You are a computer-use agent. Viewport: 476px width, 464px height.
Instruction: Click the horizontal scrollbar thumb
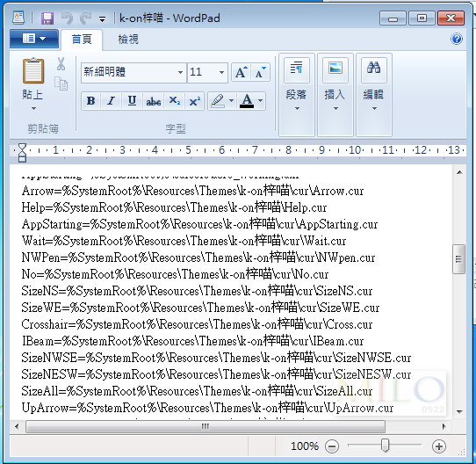(x=206, y=426)
